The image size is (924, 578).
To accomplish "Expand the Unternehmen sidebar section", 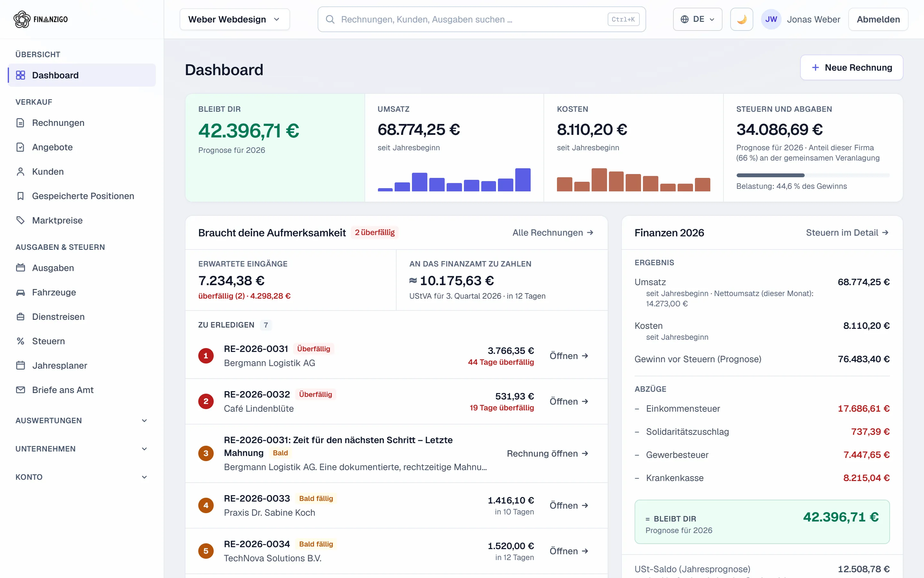I will 82,449.
